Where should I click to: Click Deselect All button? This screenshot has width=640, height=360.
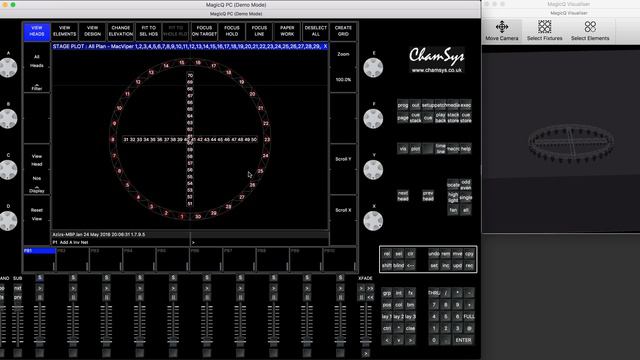(x=316, y=31)
